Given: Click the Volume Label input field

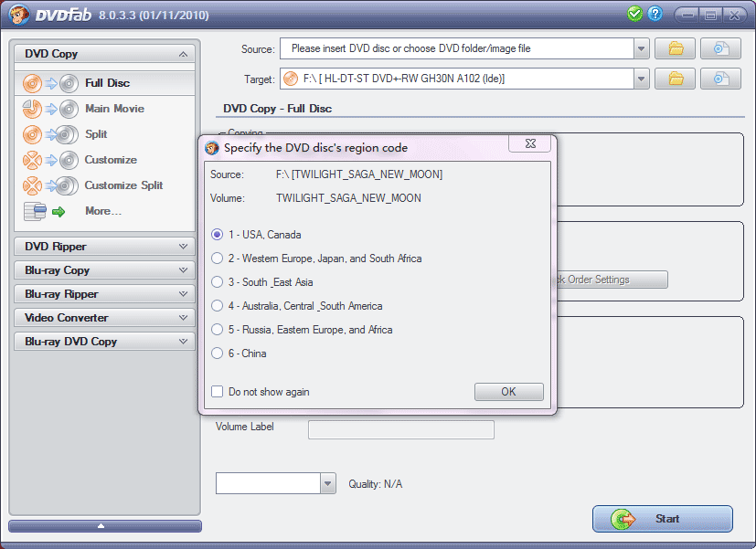Looking at the screenshot, I should 401,429.
